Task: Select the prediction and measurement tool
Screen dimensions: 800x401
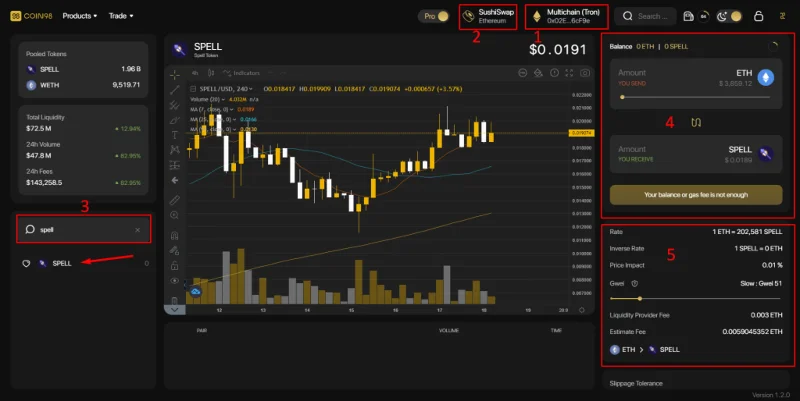Action: tap(174, 165)
